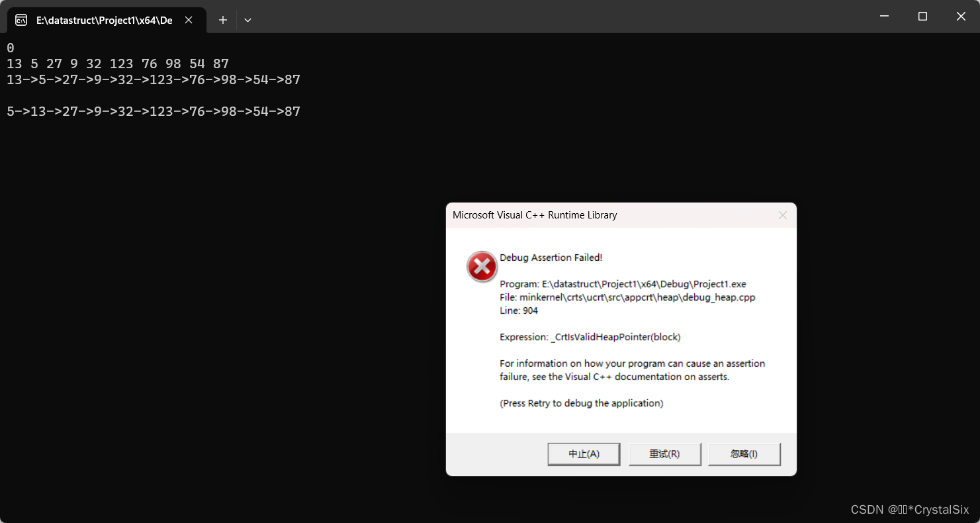Click the dimmed close icon on the dialog
The width and height of the screenshot is (980, 523).
[782, 215]
